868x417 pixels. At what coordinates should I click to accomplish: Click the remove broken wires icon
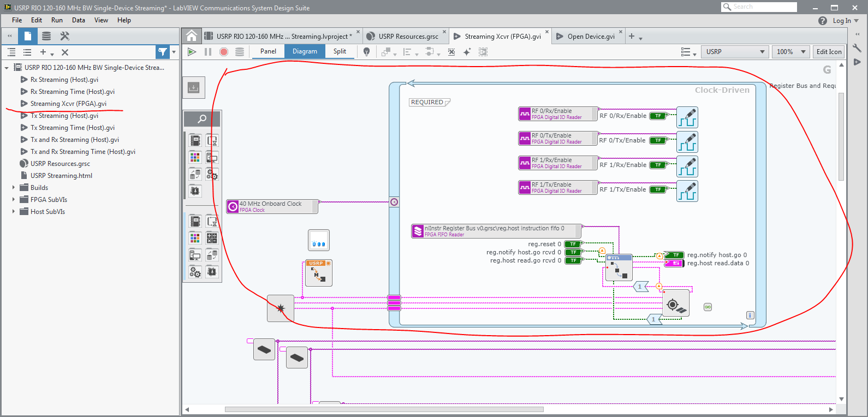451,52
